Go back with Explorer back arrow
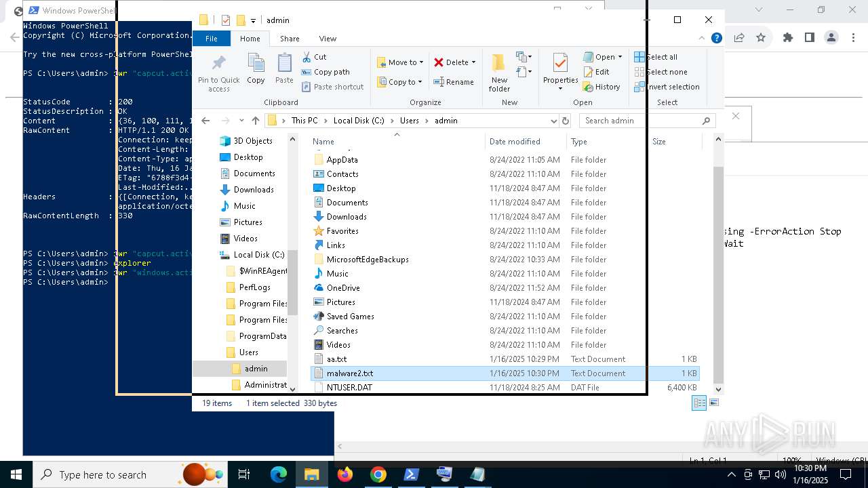 205,121
